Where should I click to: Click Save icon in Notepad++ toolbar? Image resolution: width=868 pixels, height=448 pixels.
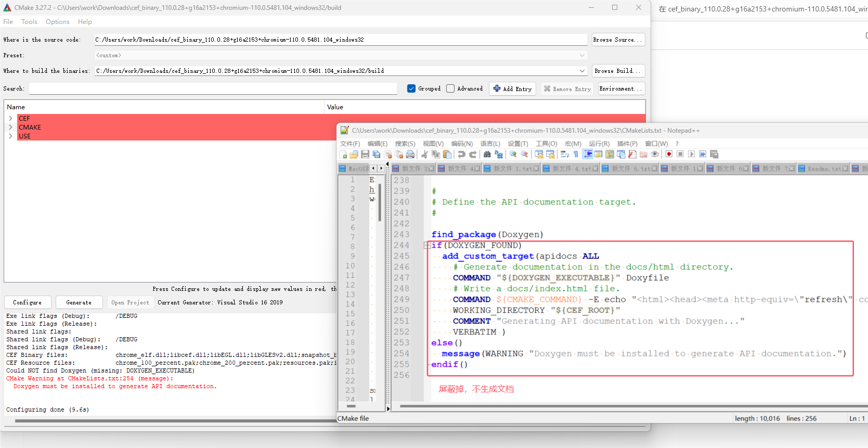coord(365,154)
